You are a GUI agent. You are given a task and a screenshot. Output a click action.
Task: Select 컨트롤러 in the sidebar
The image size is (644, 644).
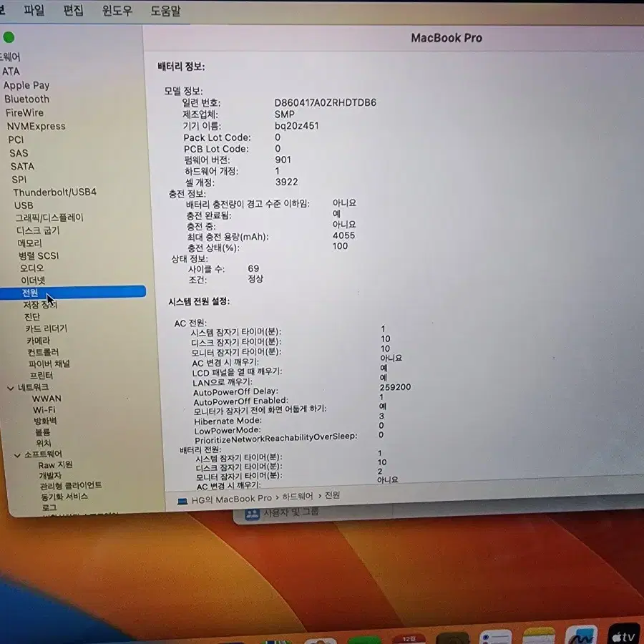(x=43, y=352)
